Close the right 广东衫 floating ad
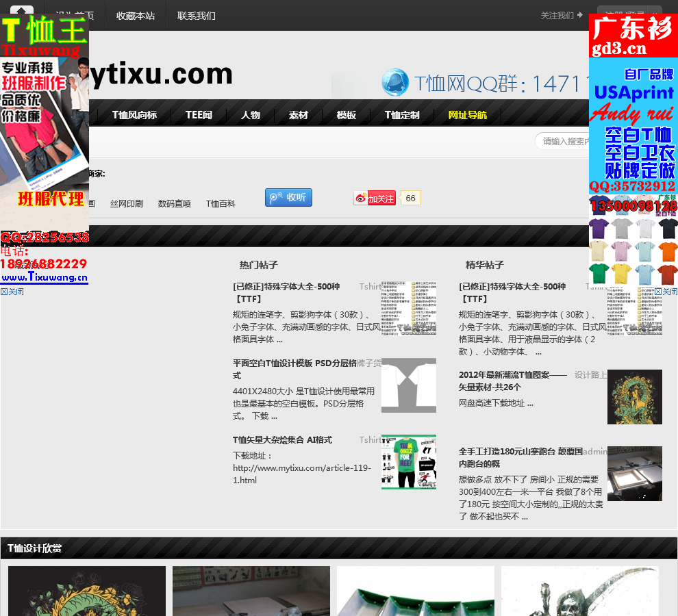 coord(666,292)
